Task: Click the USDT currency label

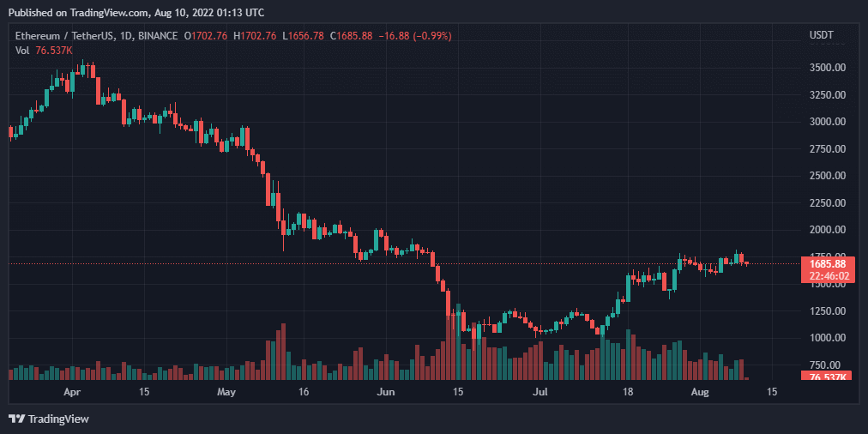Action: tap(823, 35)
